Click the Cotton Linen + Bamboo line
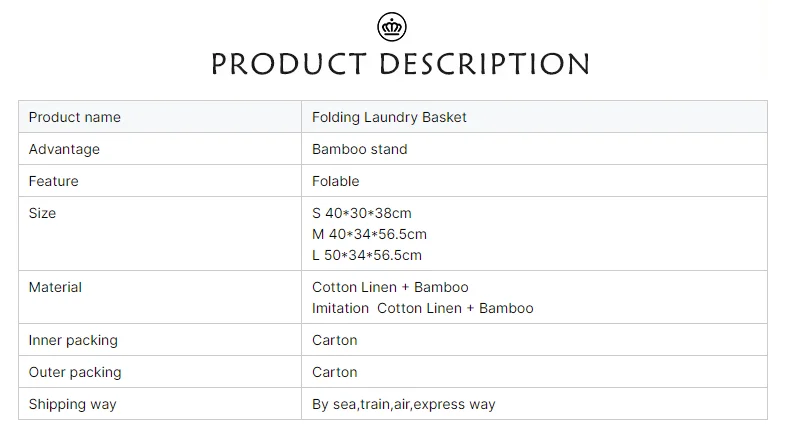This screenshot has width=787, height=432. coord(390,287)
